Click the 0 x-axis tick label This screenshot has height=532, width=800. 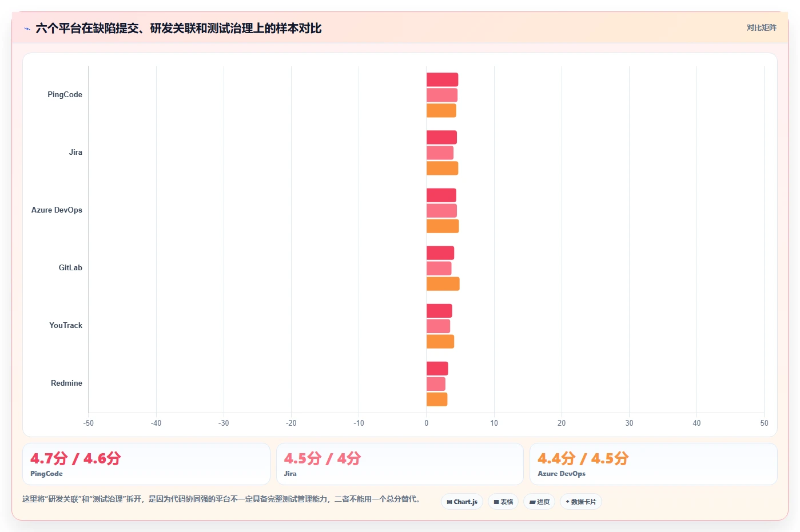click(x=426, y=423)
